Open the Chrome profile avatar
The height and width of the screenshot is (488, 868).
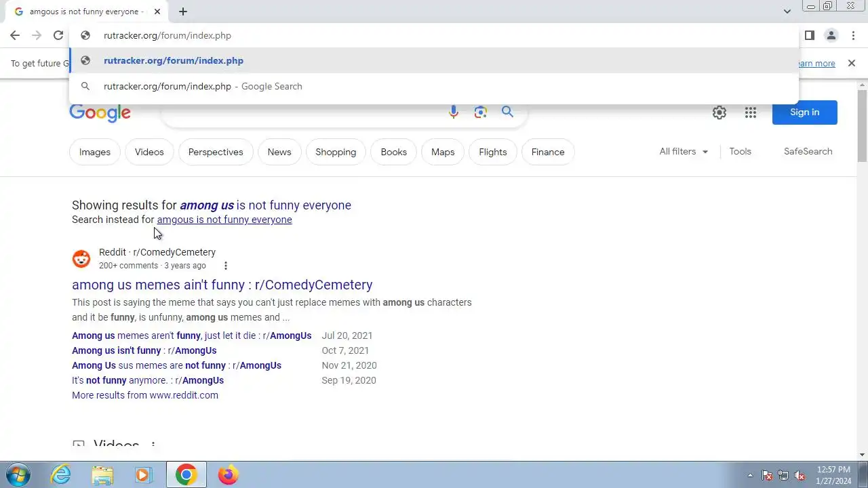pos(831,35)
